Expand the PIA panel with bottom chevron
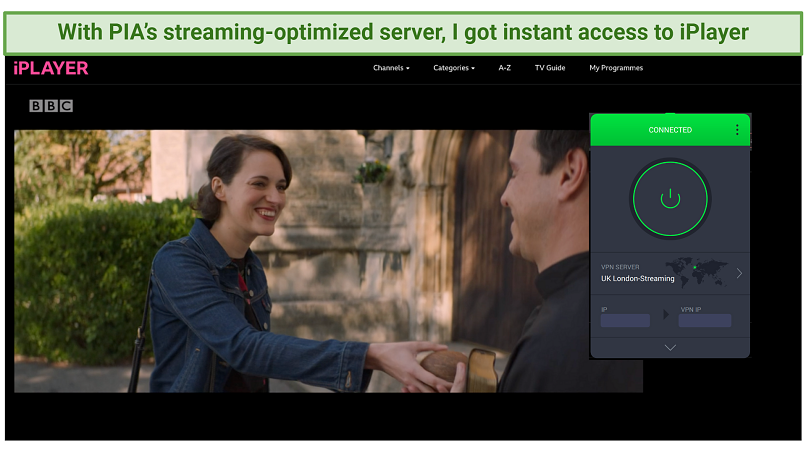The height and width of the screenshot is (453, 806). (670, 348)
